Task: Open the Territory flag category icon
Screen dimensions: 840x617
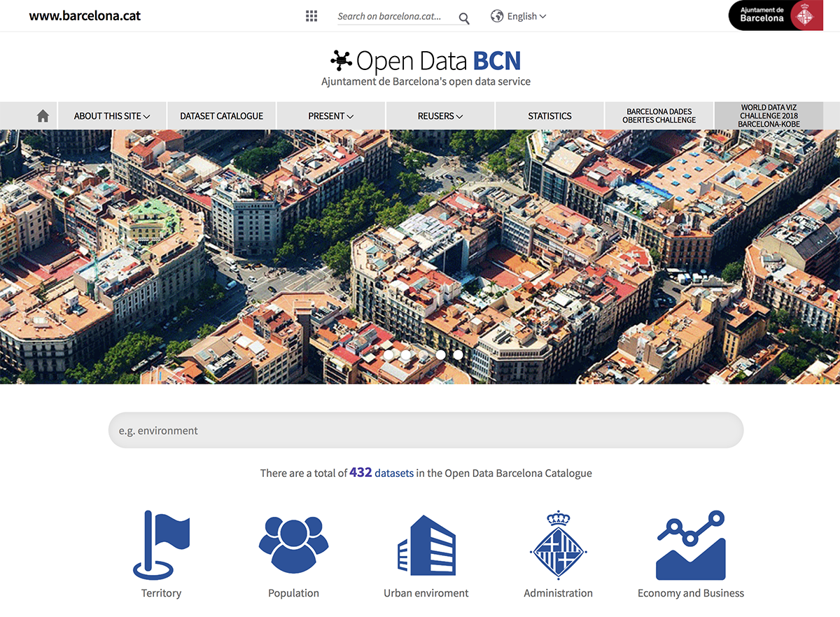Action: tap(162, 546)
